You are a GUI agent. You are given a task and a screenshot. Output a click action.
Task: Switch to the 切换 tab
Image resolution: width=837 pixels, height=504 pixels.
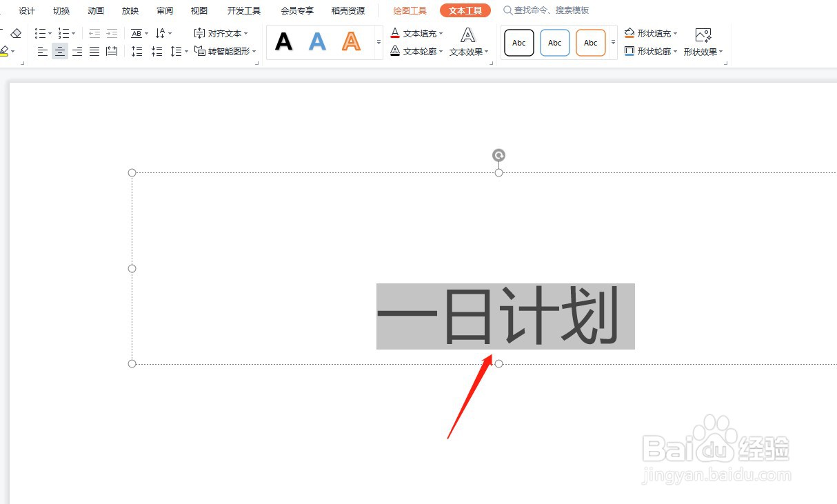pyautogui.click(x=61, y=10)
